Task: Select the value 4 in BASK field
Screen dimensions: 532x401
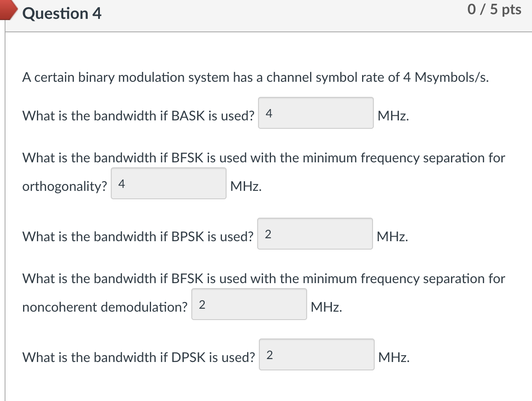Action: click(268, 112)
